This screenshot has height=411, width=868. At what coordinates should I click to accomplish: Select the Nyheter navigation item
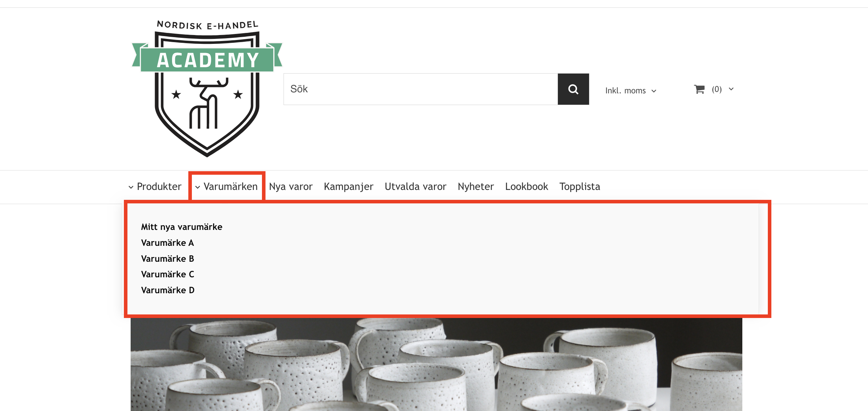[x=475, y=186]
